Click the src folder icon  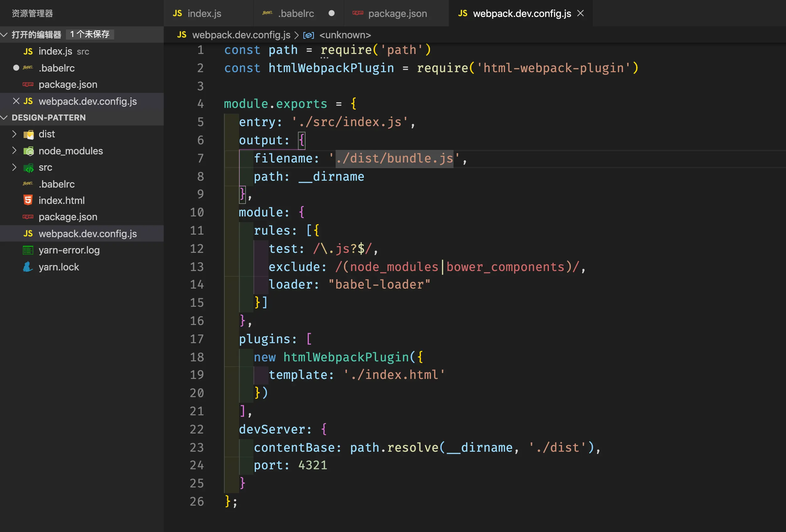(x=29, y=168)
